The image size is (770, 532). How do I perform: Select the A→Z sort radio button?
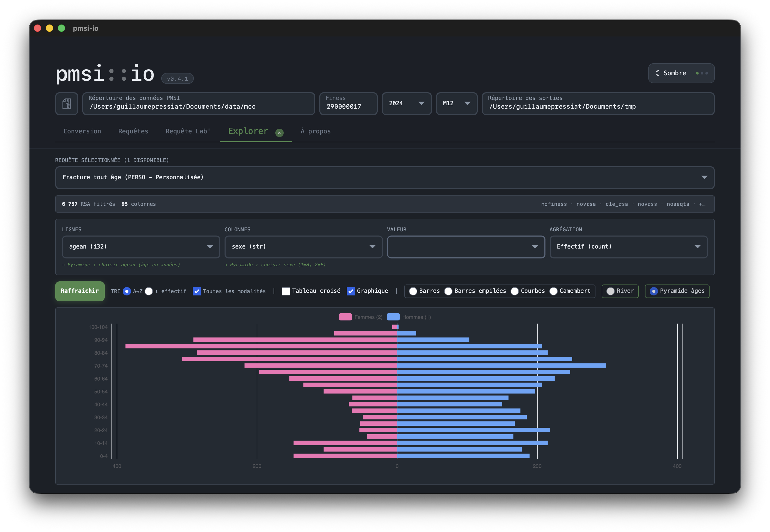127,291
